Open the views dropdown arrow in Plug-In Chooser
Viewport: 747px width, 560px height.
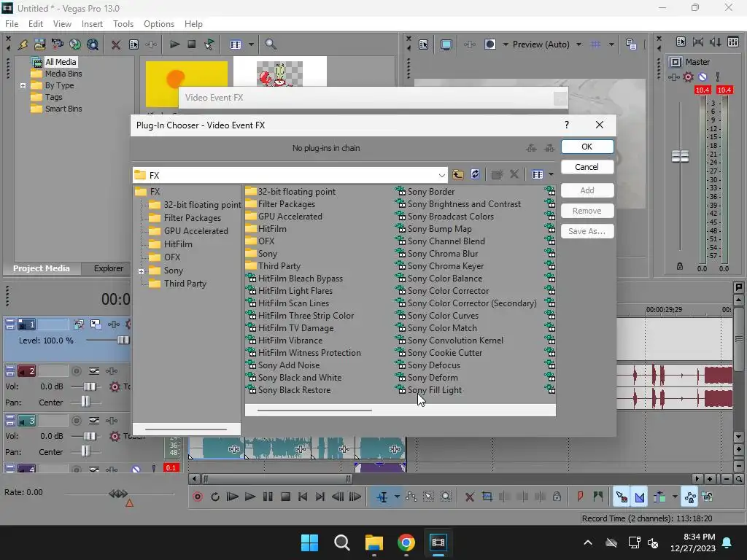[551, 174]
